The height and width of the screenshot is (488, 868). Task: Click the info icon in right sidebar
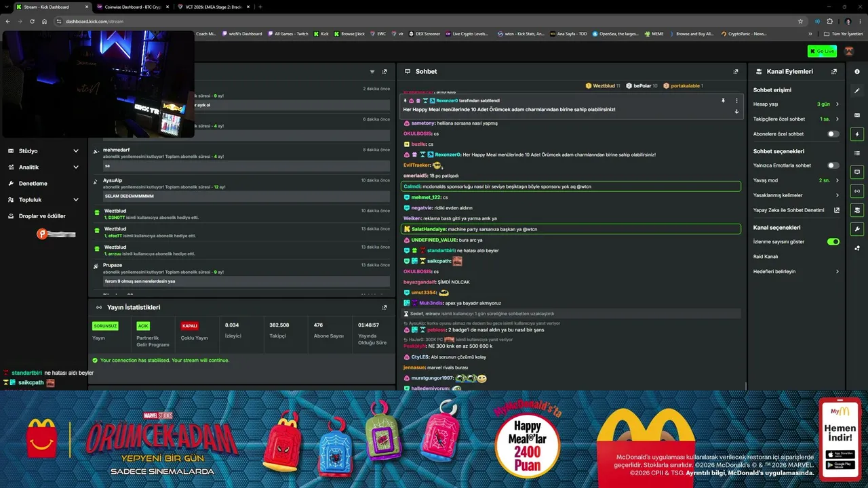click(857, 71)
